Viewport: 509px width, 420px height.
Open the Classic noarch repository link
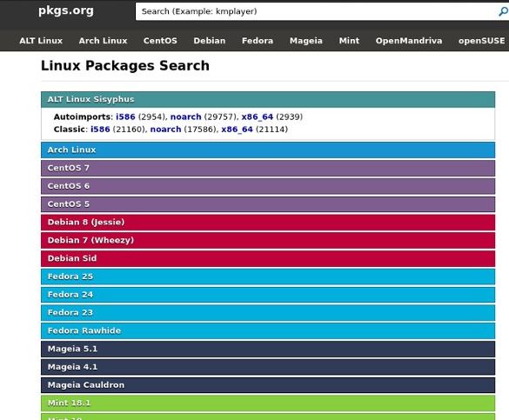(x=165, y=130)
